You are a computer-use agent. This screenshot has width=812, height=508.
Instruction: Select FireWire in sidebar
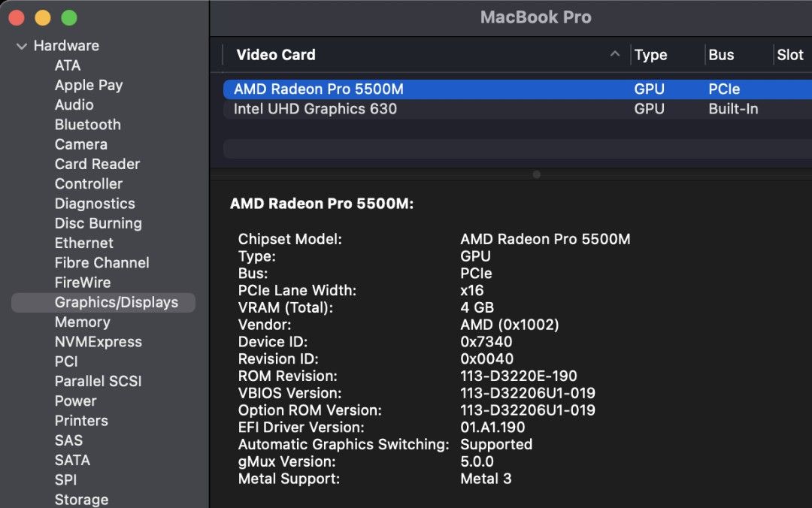(x=83, y=283)
